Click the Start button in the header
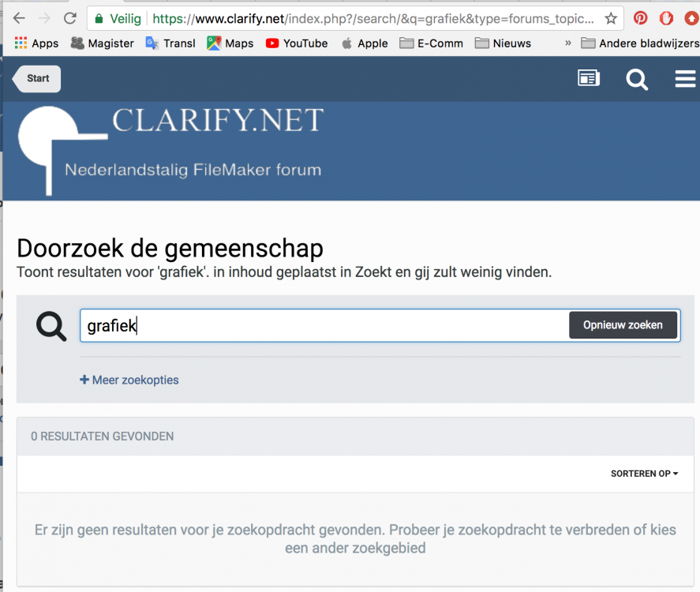Viewport: 700px width, 592px height. pos(36,79)
